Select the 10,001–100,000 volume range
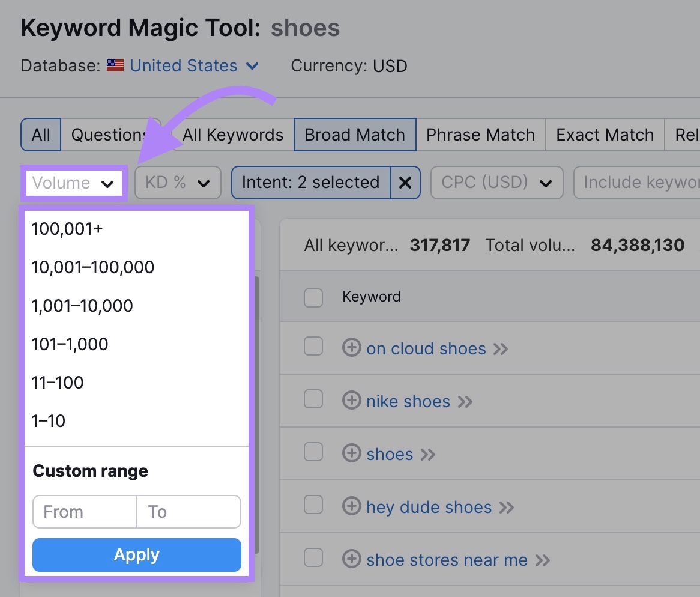Viewport: 700px width, 597px height. [x=92, y=267]
